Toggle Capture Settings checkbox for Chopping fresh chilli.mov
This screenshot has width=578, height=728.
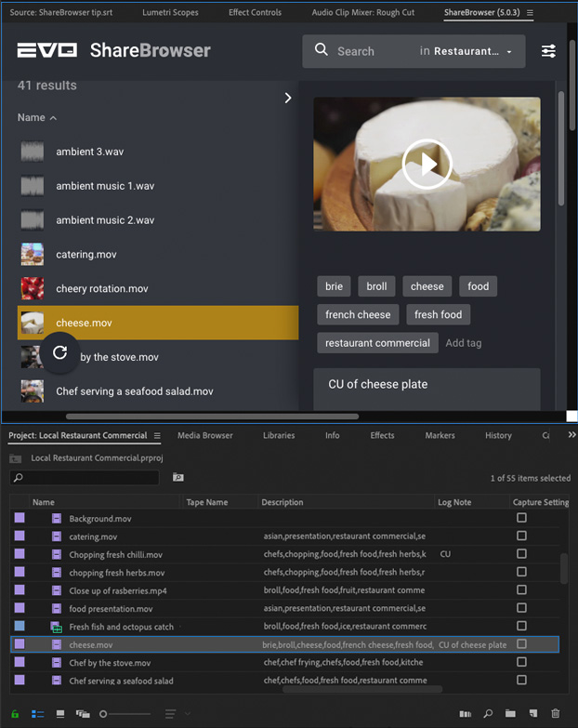pos(521,554)
